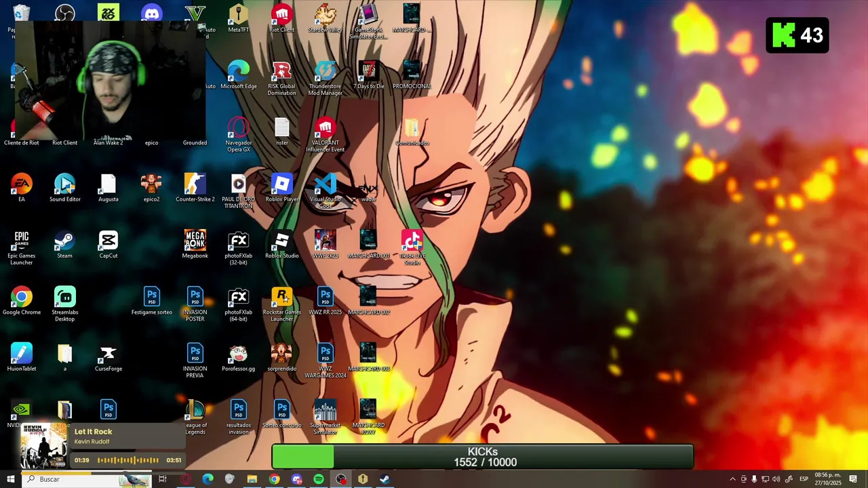868x488 pixels.
Task: Open the HuionTablet shortcut
Action: 22,357
